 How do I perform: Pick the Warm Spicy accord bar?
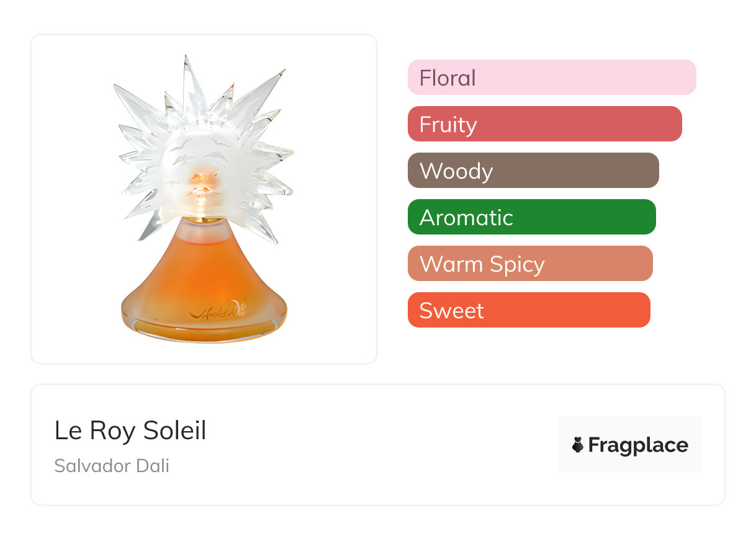tap(530, 264)
